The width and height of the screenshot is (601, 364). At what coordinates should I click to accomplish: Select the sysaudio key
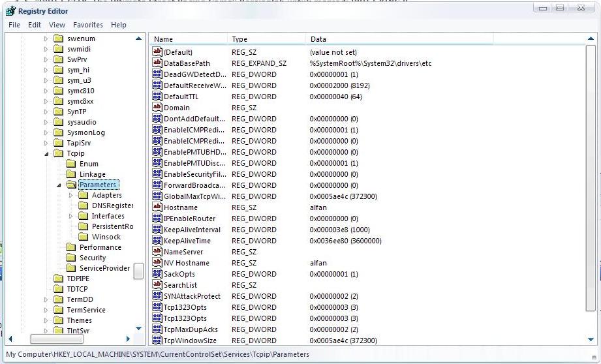pyautogui.click(x=82, y=122)
